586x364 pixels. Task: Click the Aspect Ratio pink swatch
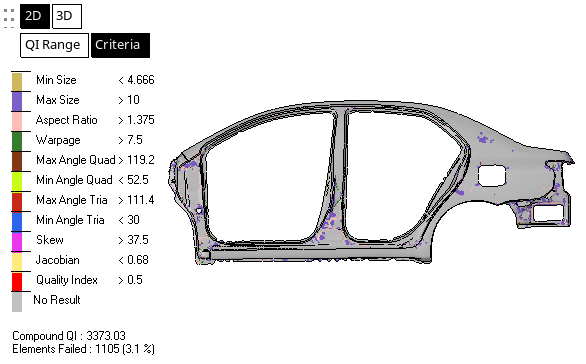pos(17,121)
